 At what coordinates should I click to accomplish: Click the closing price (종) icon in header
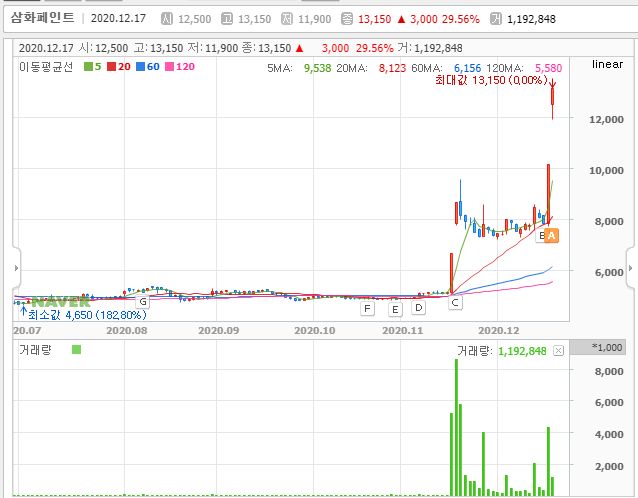click(x=347, y=19)
